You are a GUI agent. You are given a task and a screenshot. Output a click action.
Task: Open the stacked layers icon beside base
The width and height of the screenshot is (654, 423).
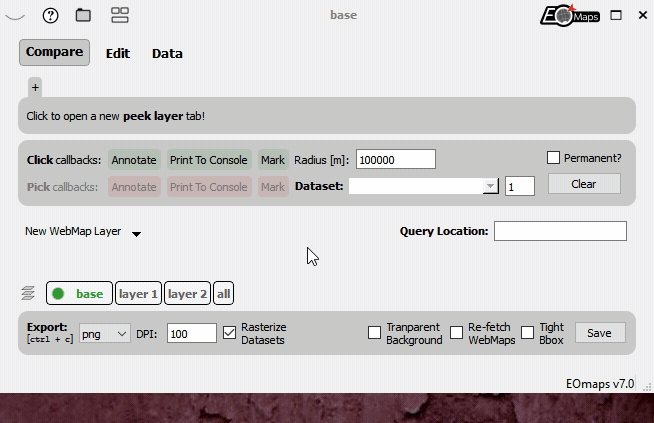point(28,293)
